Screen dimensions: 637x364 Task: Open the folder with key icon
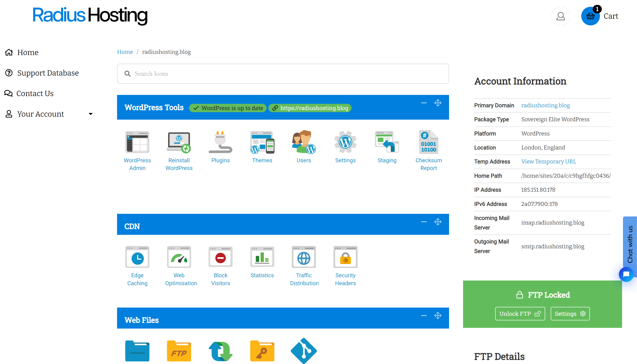[x=262, y=351]
